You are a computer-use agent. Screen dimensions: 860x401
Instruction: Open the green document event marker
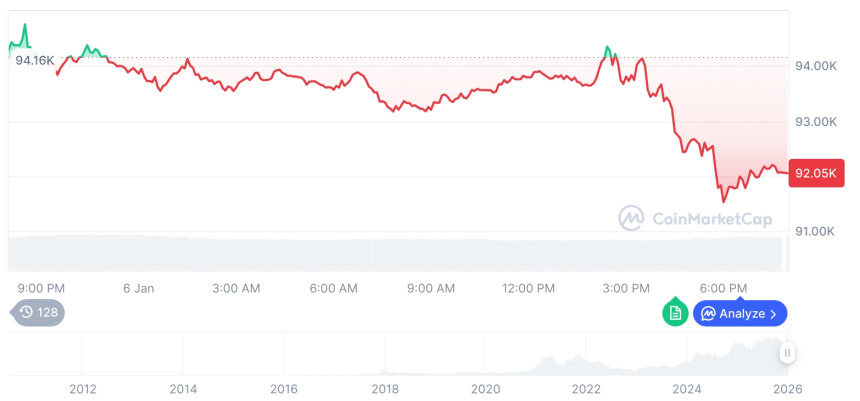pos(675,313)
